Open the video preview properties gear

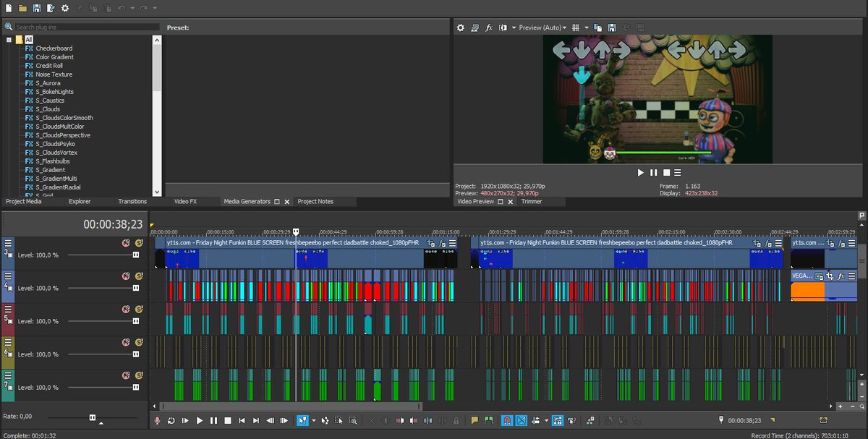[x=461, y=27]
